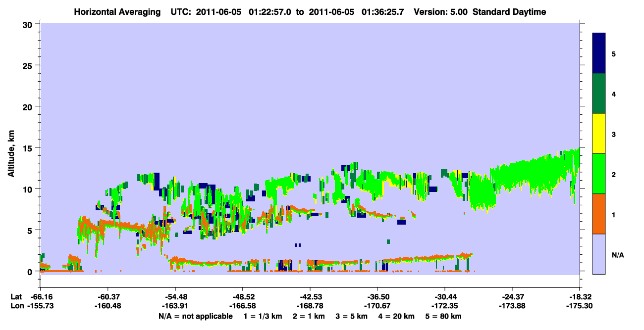Click the longitude value -172.35

coord(445,306)
